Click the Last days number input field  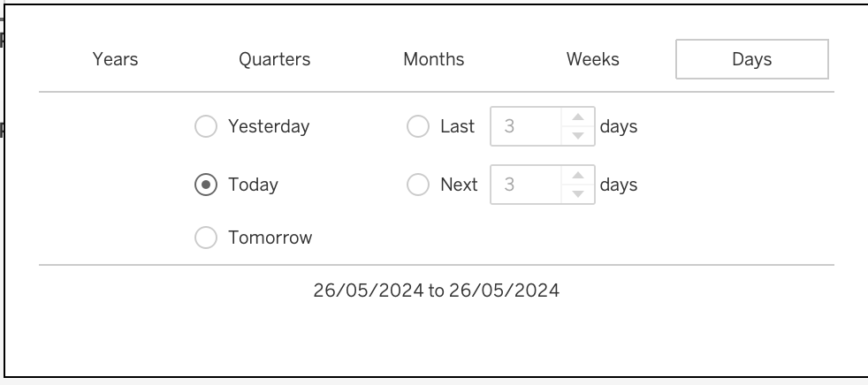click(x=526, y=126)
